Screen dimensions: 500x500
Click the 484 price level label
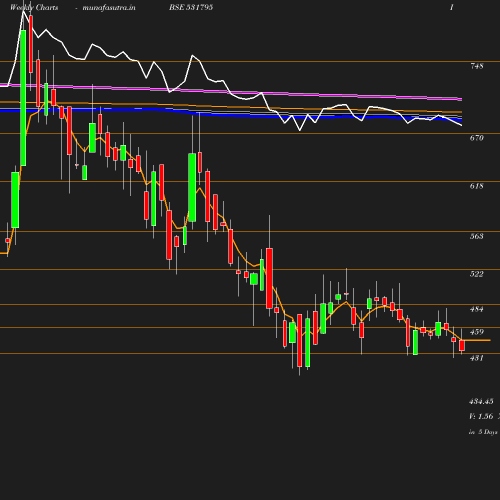tap(477, 309)
